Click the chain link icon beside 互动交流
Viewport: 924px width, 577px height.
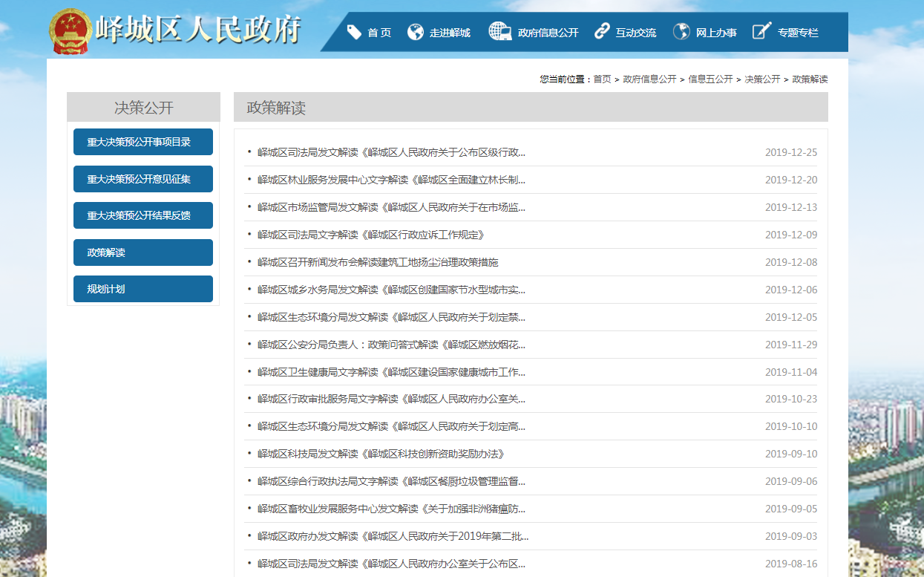(602, 32)
